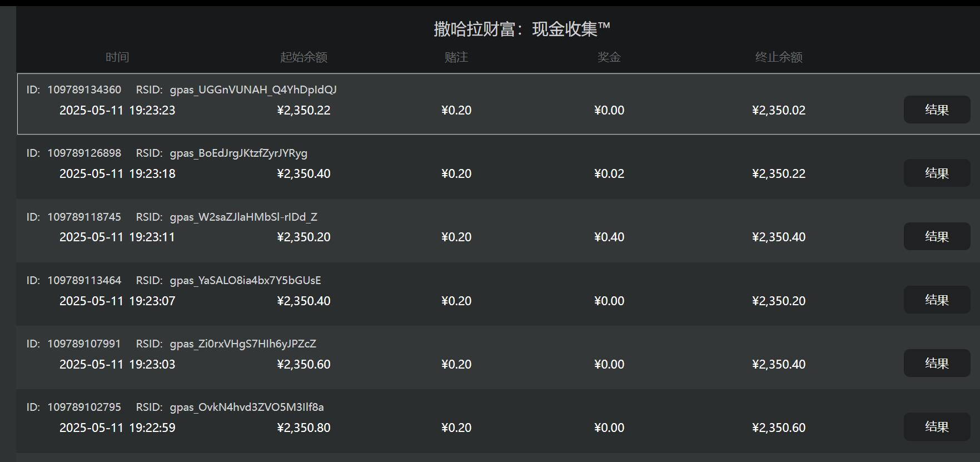
Task: Click the 结果 button for ID 109789107991
Action: pos(937,363)
